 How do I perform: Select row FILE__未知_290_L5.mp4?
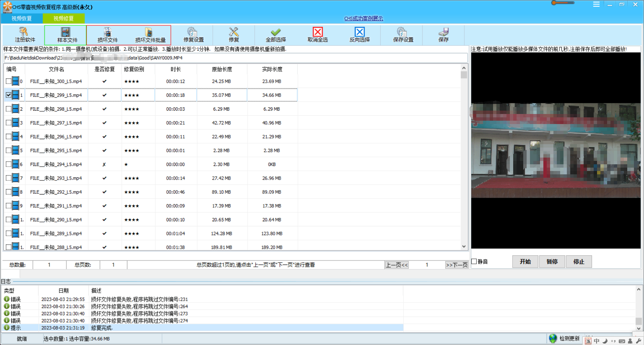pyautogui.click(x=151, y=220)
